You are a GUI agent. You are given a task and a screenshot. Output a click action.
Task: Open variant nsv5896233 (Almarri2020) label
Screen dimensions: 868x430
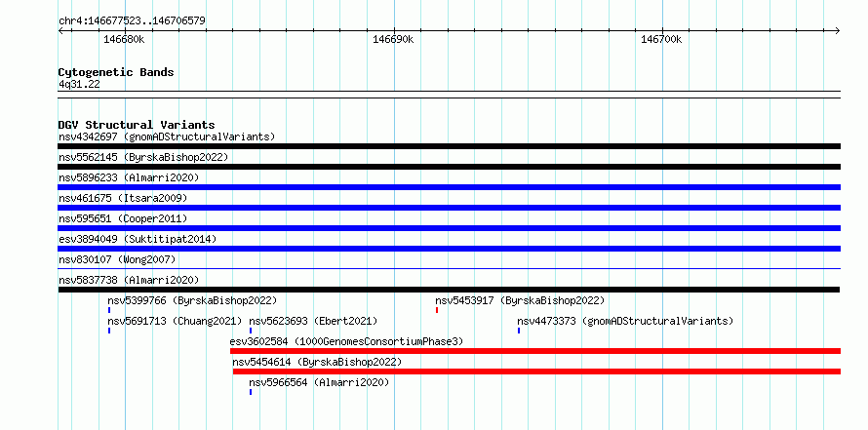click(x=129, y=177)
